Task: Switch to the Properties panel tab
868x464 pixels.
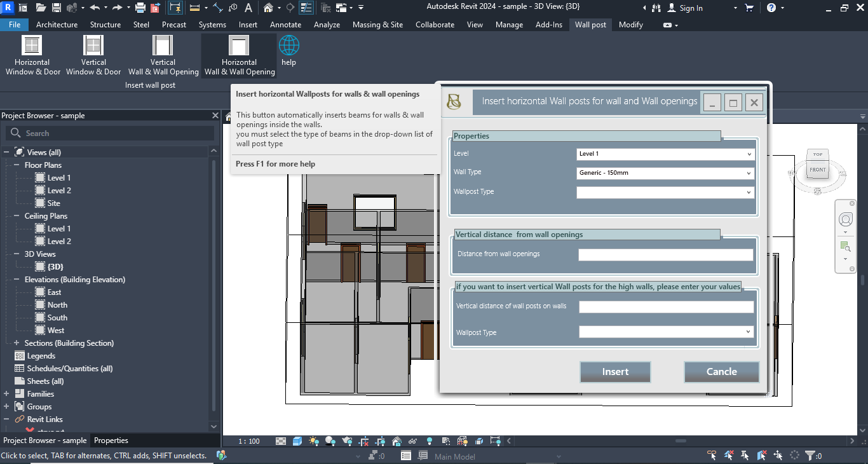Action: pyautogui.click(x=111, y=440)
